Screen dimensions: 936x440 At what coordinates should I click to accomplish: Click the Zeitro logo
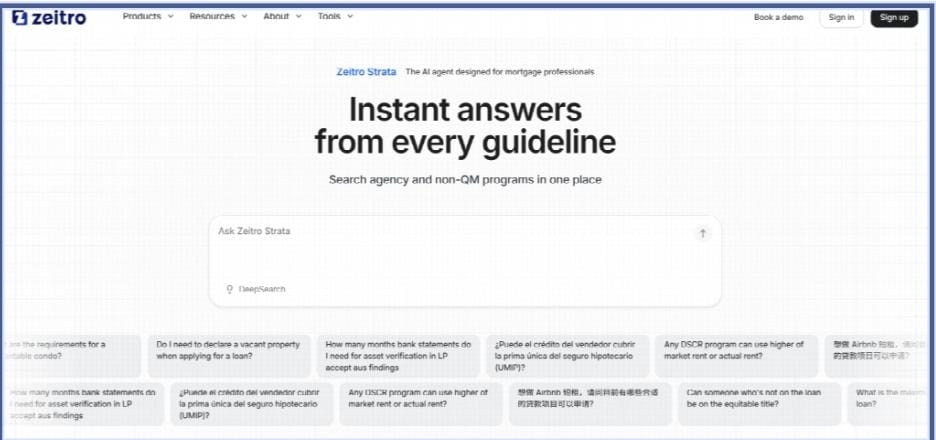(x=49, y=18)
